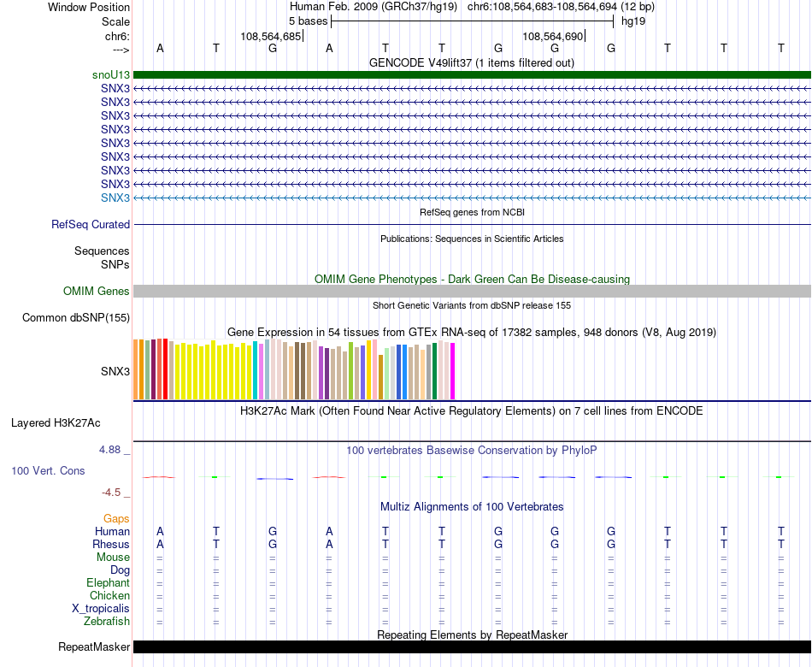The height and width of the screenshot is (667, 812).
Task: Click the short gold bar in GTEx chart
Action: coord(380,377)
